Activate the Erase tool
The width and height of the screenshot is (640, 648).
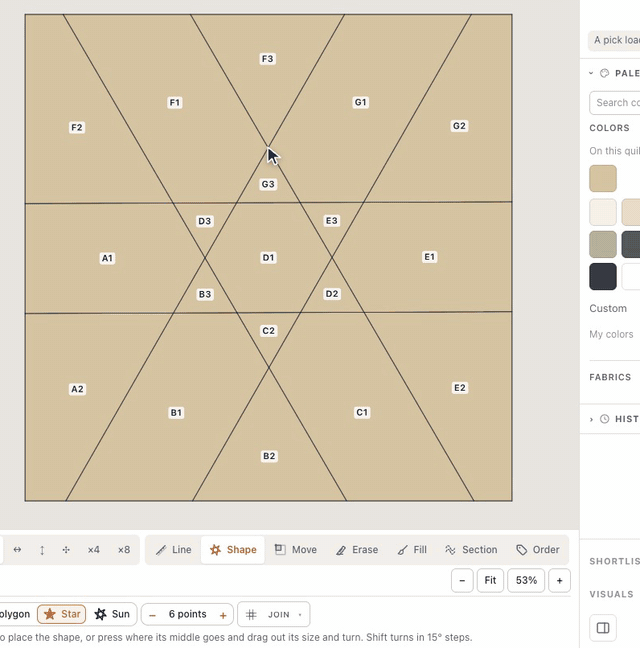click(x=357, y=550)
